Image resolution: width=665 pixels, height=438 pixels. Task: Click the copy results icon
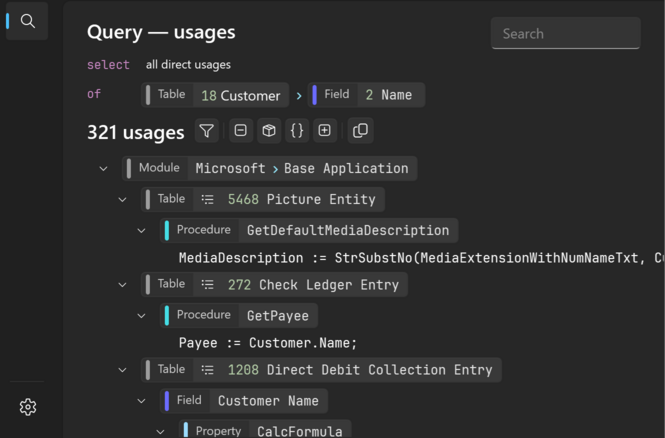(x=360, y=131)
